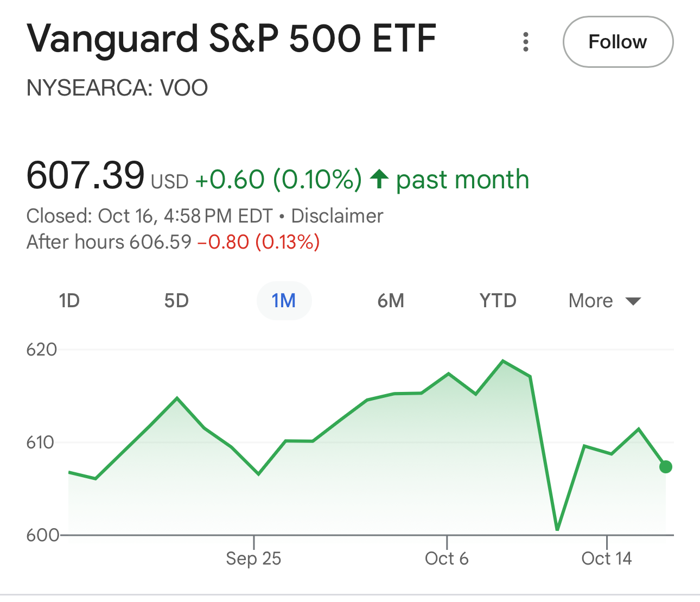The image size is (700, 602).
Task: Click the lowest dip point on the chart line
Action: [x=557, y=529]
